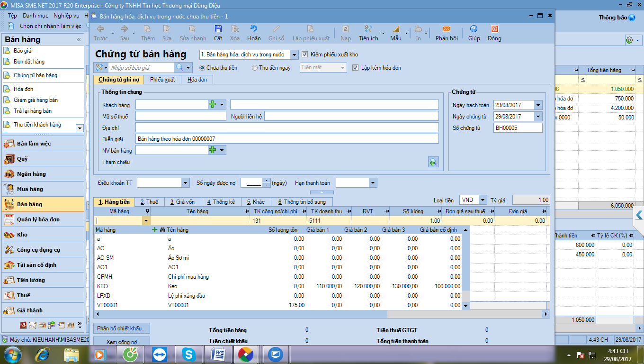Add new sales employee with green plus
Viewport: 644px width, 364px height.
(213, 150)
